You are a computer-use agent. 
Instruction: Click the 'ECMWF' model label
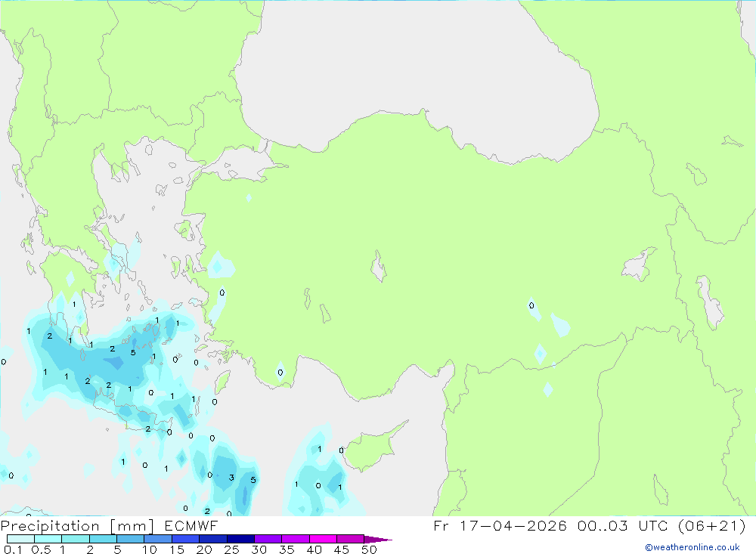[191, 525]
